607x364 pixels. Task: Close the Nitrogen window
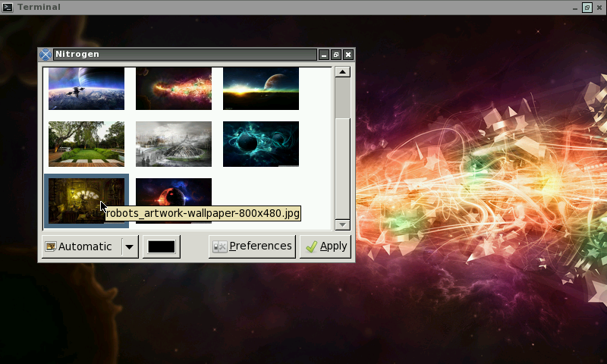(348, 55)
